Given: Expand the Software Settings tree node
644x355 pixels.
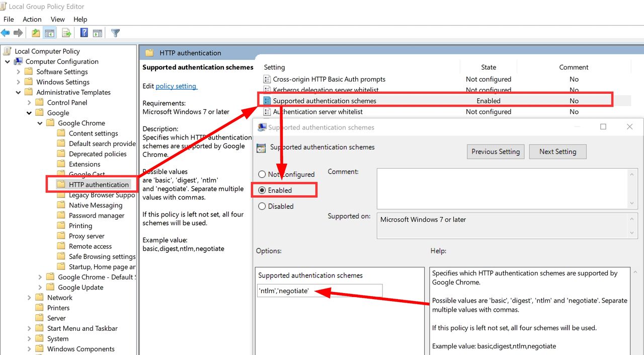Looking at the screenshot, I should coord(19,72).
